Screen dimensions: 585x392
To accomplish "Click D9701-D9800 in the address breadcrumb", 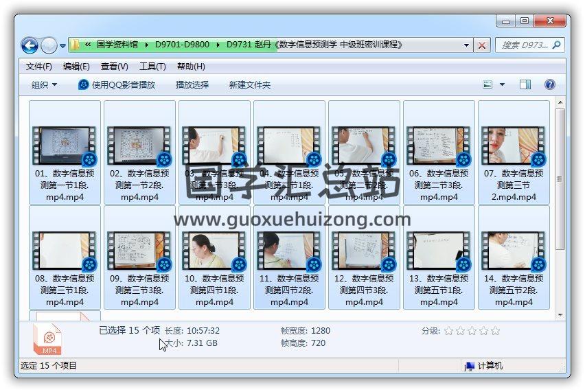I will click(181, 45).
